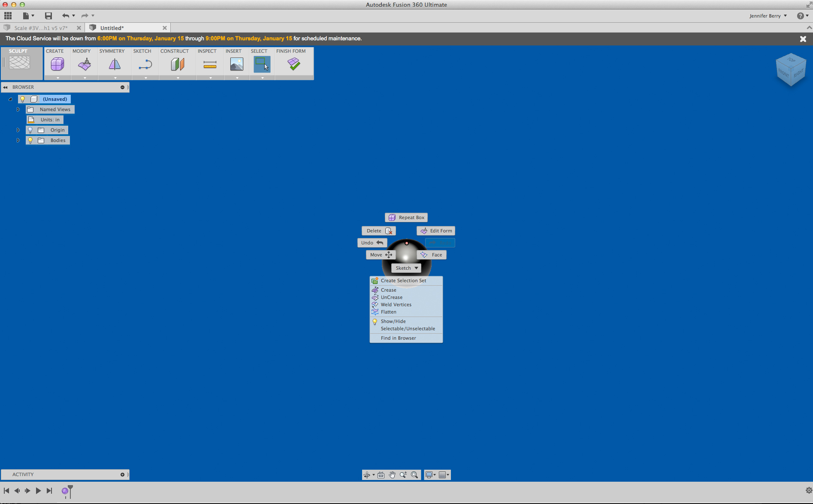Toggle visibility bulb of Origin folder
This screenshot has height=504, width=813.
30,130
